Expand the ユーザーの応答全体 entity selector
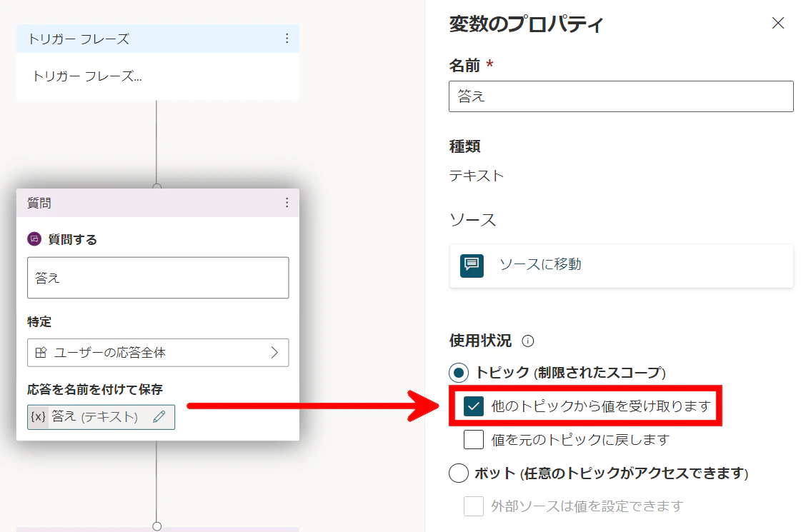The width and height of the screenshot is (806, 532). point(158,353)
